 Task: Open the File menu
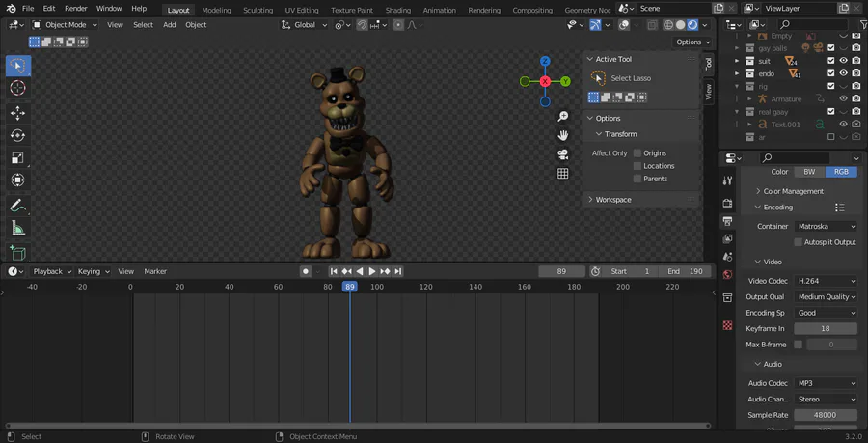pyautogui.click(x=28, y=9)
